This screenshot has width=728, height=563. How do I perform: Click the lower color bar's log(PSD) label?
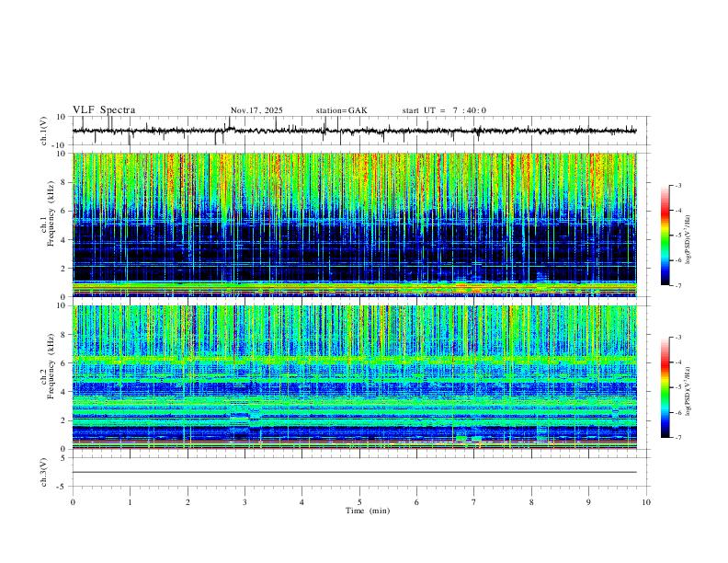coord(688,391)
